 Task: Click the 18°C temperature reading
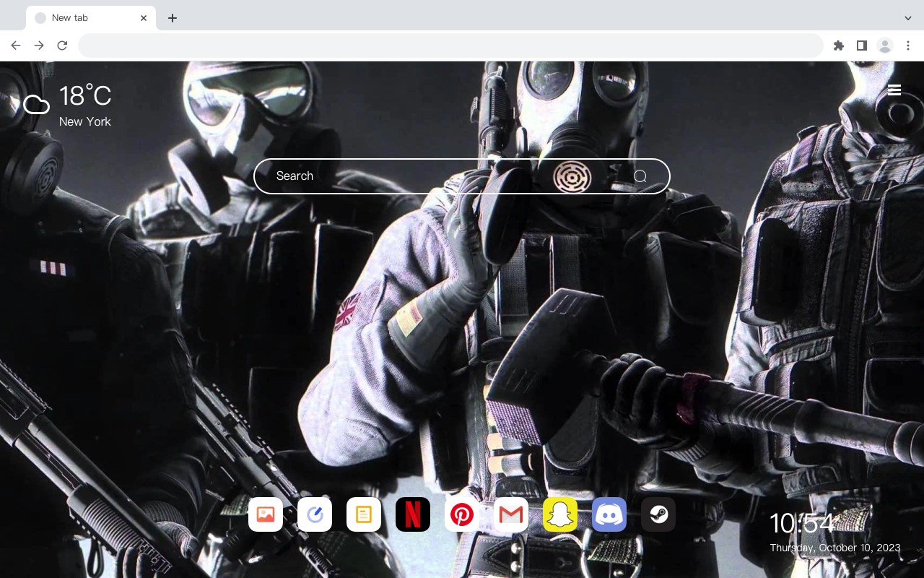(x=85, y=96)
